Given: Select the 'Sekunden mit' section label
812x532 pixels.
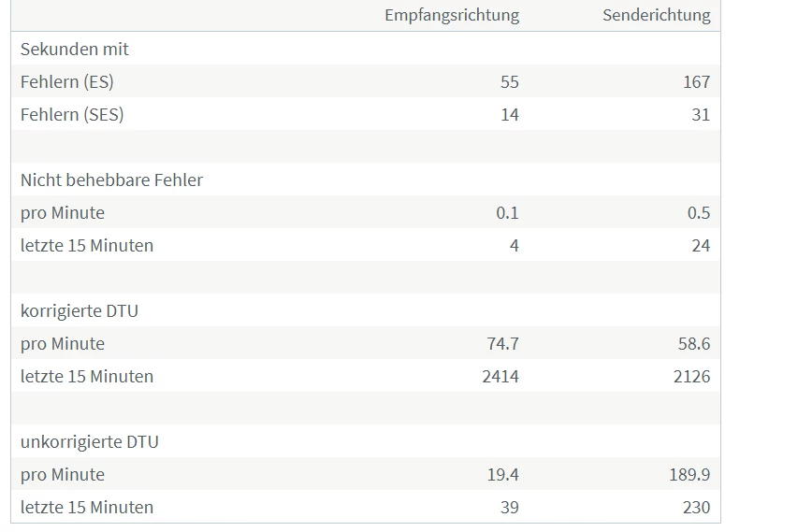Looking at the screenshot, I should (75, 49).
